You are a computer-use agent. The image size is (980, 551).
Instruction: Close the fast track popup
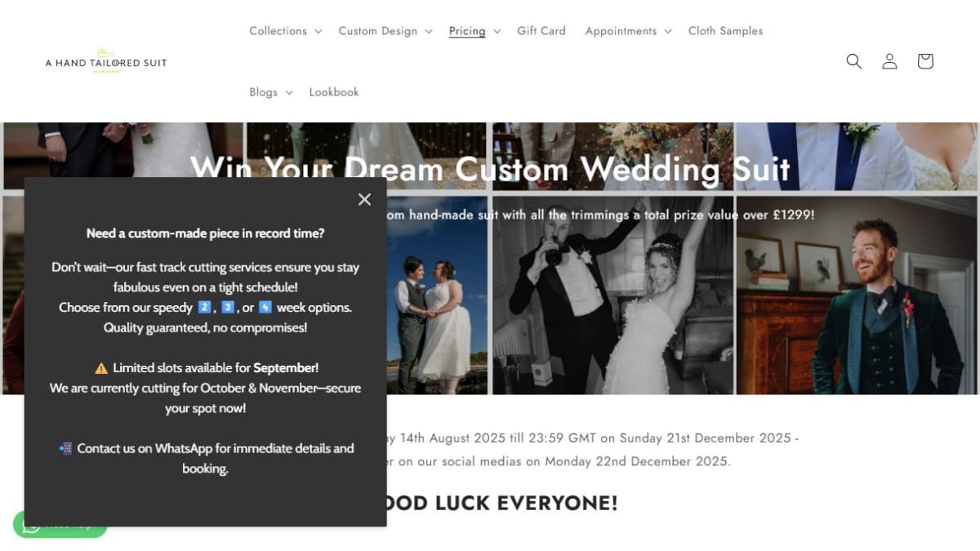[x=364, y=199]
